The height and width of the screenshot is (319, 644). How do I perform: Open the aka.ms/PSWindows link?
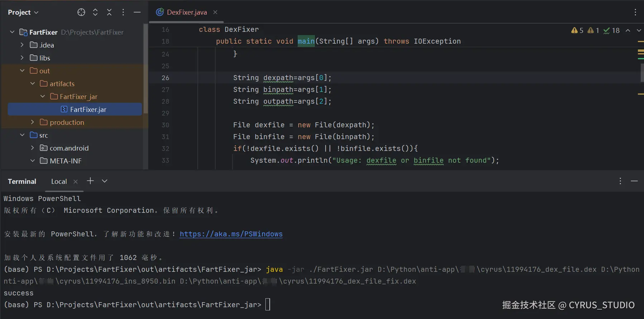[x=231, y=234]
